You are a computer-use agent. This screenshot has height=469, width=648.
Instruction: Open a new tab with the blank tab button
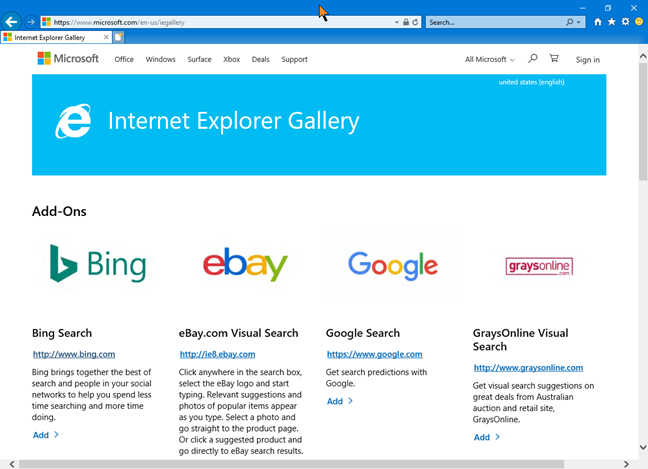(x=118, y=38)
